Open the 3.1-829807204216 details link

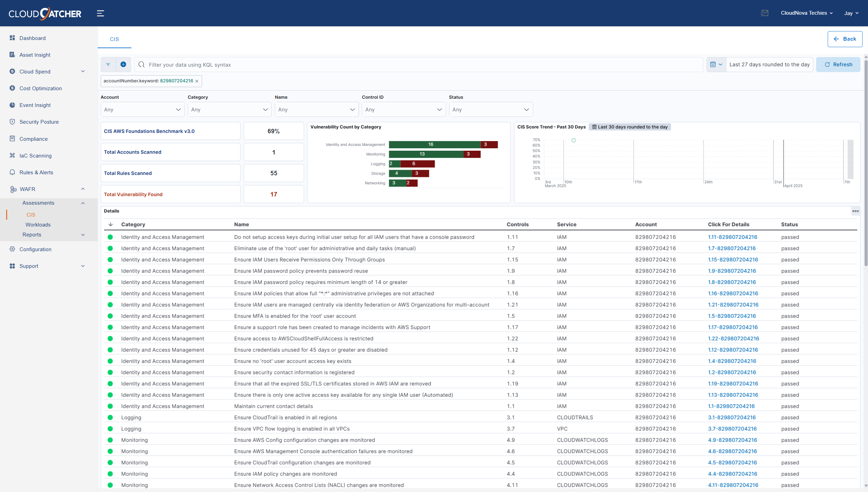click(732, 418)
